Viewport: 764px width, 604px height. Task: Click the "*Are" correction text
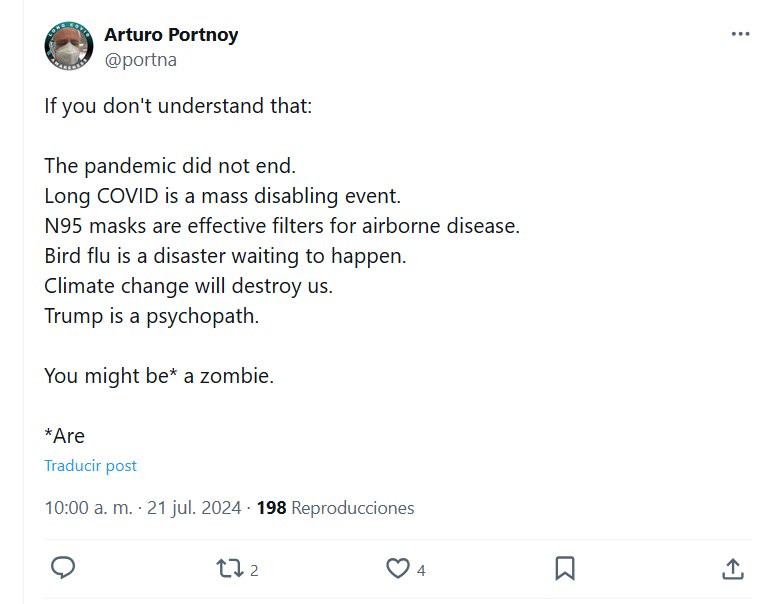(65, 436)
